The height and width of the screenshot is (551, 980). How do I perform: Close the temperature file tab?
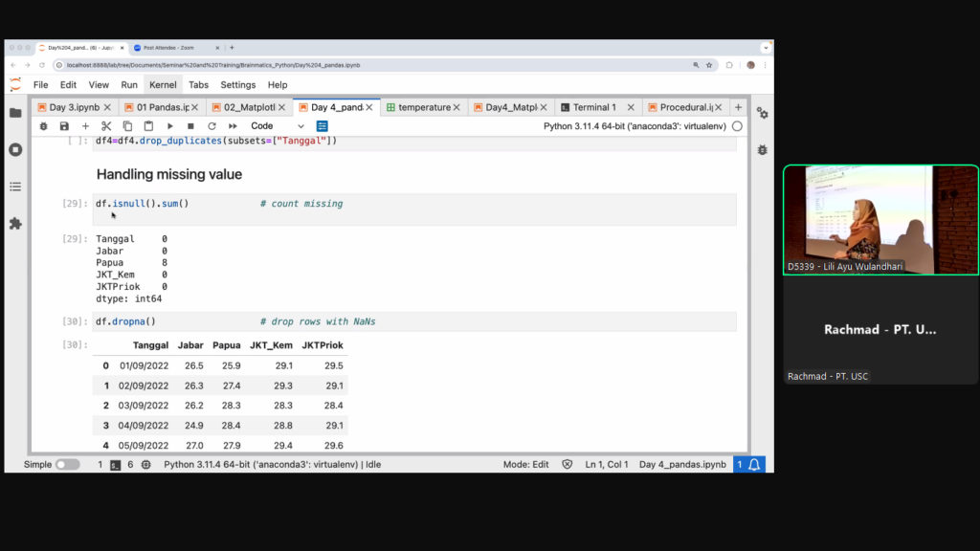pos(457,107)
